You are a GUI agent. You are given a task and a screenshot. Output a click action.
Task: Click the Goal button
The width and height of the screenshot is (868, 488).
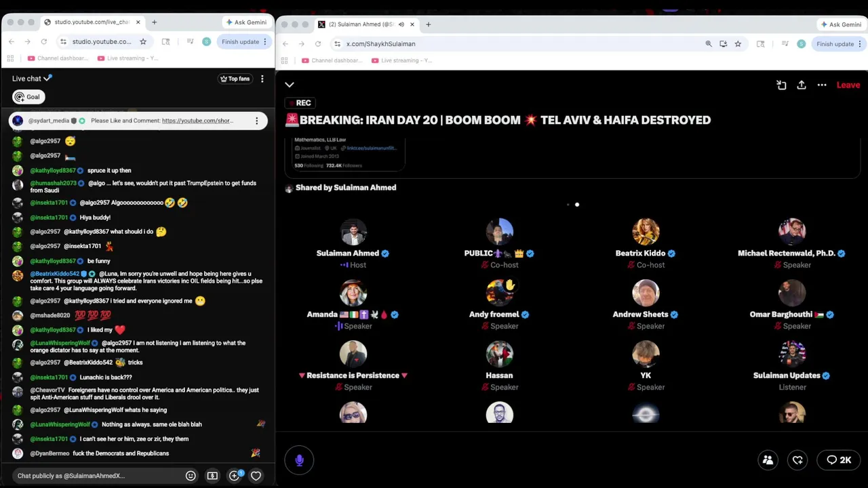pyautogui.click(x=28, y=97)
